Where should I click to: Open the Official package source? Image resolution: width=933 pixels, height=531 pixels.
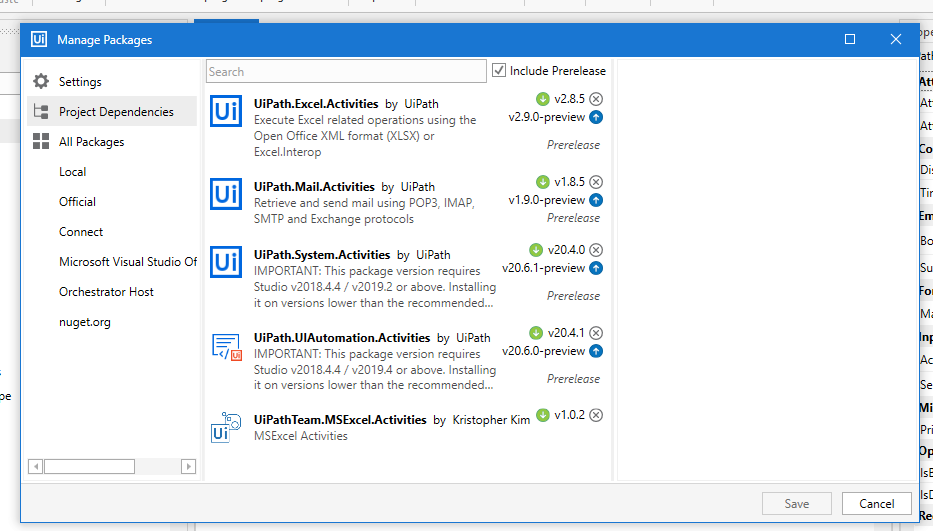(x=77, y=202)
